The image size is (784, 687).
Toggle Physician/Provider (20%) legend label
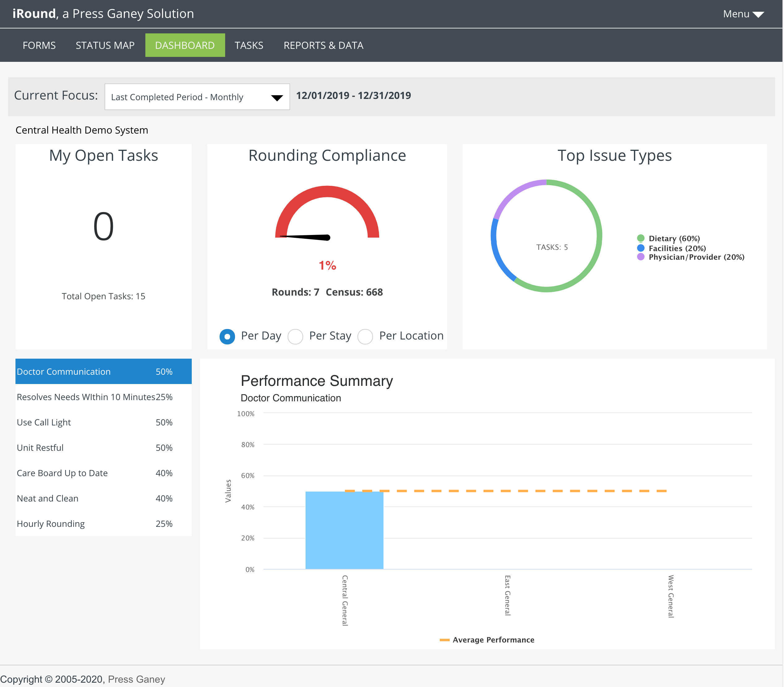tap(696, 257)
